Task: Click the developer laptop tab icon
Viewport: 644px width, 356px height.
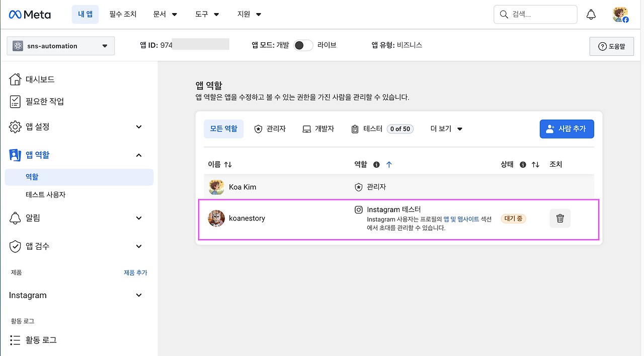Action: pyautogui.click(x=307, y=129)
